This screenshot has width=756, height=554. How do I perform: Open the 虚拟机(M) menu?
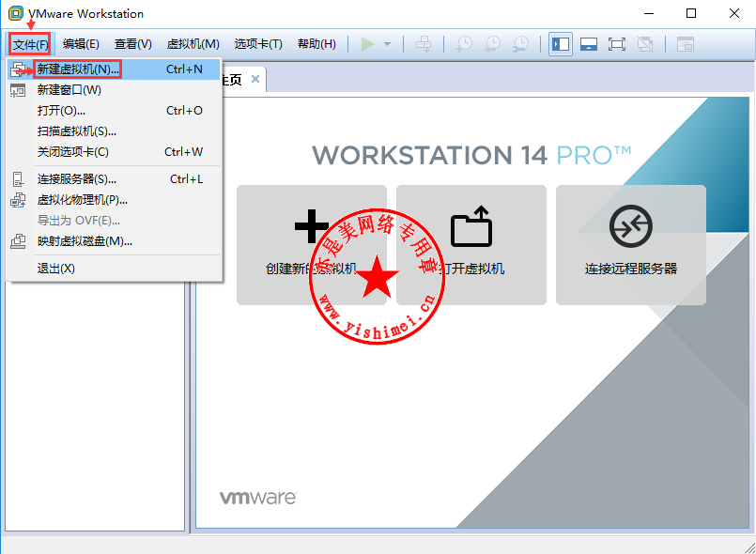click(x=193, y=44)
